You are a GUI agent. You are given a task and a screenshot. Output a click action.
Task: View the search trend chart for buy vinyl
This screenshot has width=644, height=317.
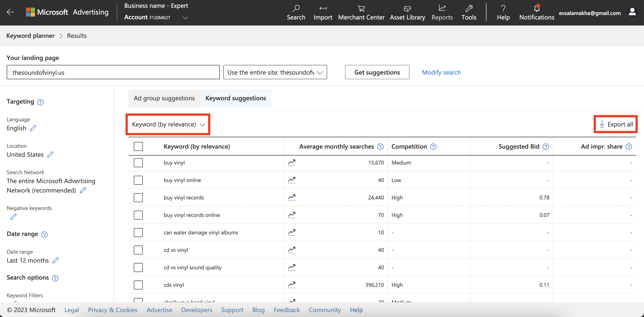pyautogui.click(x=292, y=162)
